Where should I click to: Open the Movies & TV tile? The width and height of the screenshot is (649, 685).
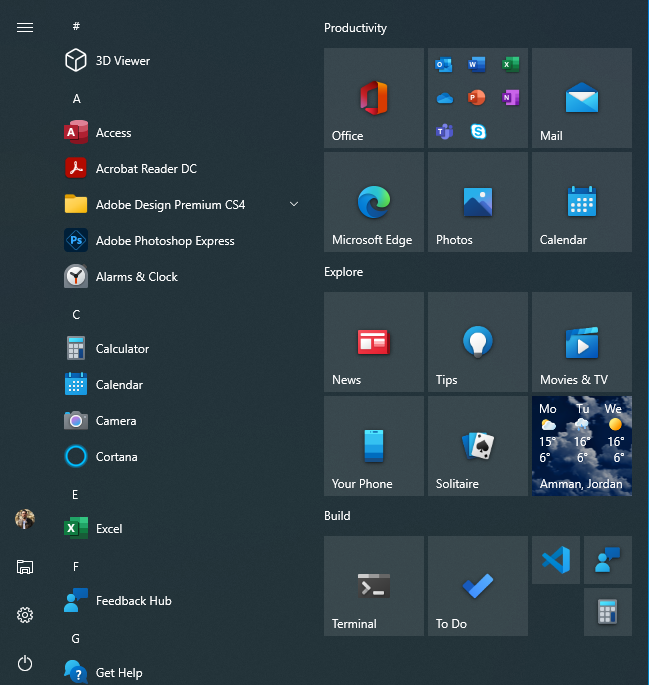[582, 342]
